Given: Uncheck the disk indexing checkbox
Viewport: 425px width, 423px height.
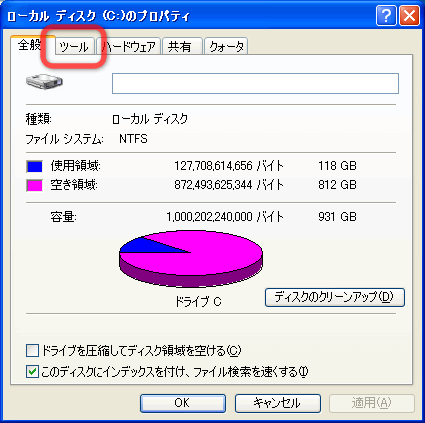Looking at the screenshot, I should click(x=32, y=371).
